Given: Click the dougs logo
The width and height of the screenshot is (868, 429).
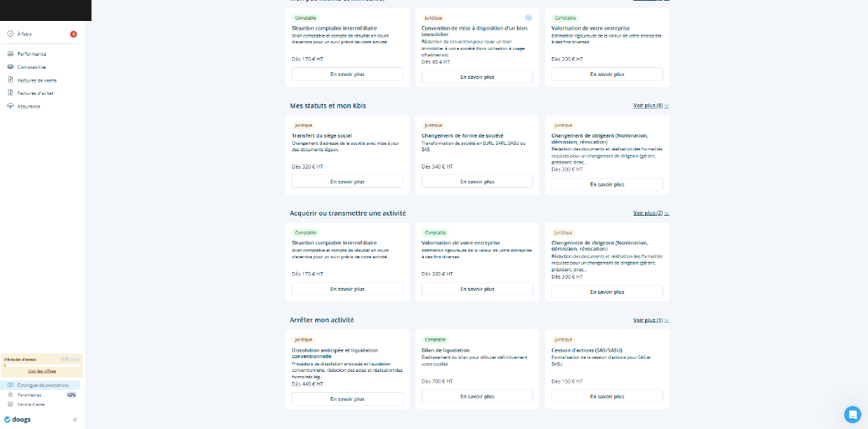Looking at the screenshot, I should click(x=17, y=420).
